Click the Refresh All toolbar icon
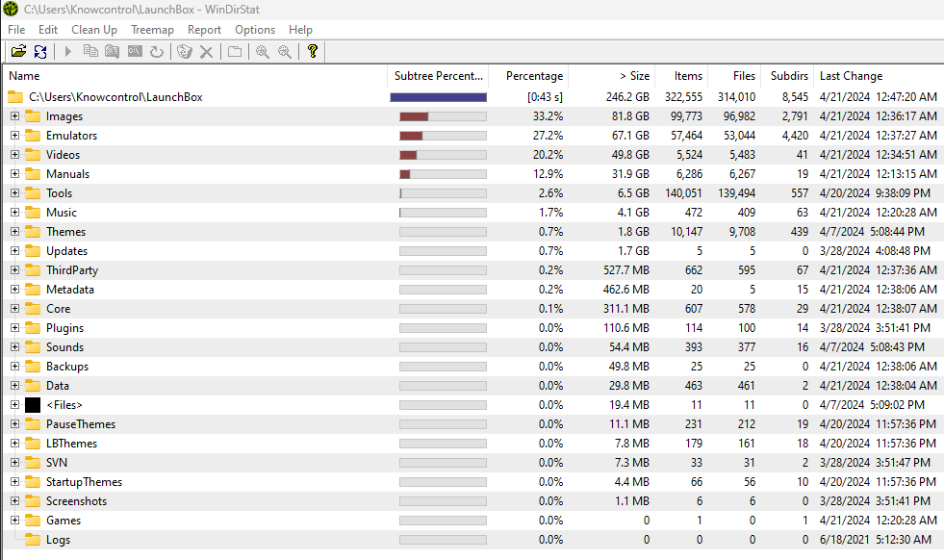944x560 pixels. 40,52
